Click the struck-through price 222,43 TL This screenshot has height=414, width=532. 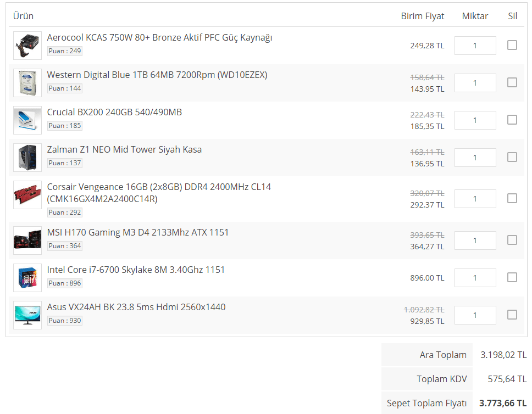pyautogui.click(x=427, y=115)
